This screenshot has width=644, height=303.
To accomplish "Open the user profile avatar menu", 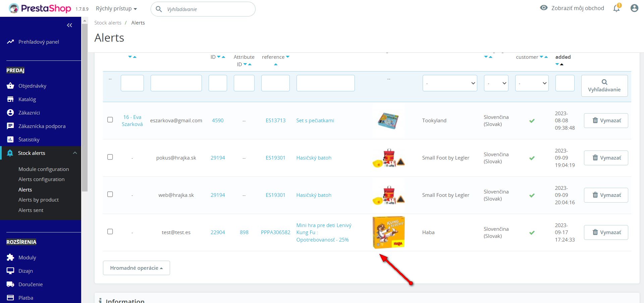I will click(634, 8).
